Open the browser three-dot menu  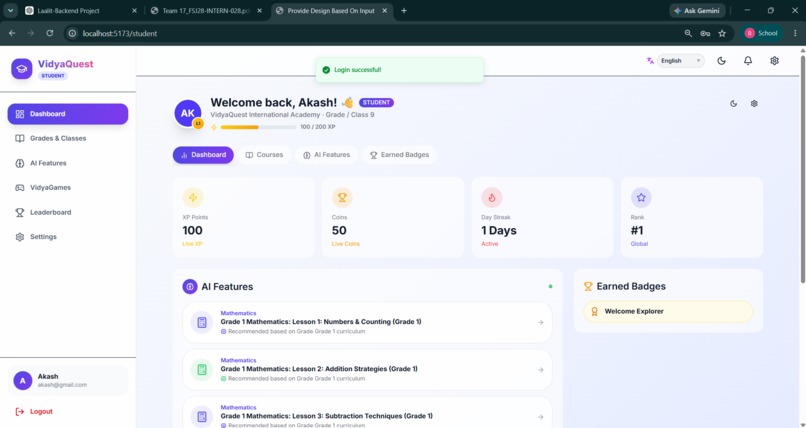(795, 33)
